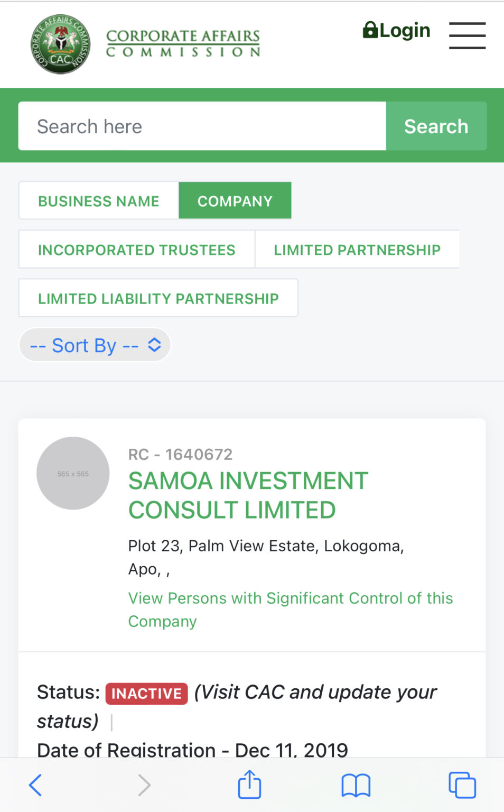
Task: Select the LIMITED PARTNERSHIP tab
Action: (357, 249)
